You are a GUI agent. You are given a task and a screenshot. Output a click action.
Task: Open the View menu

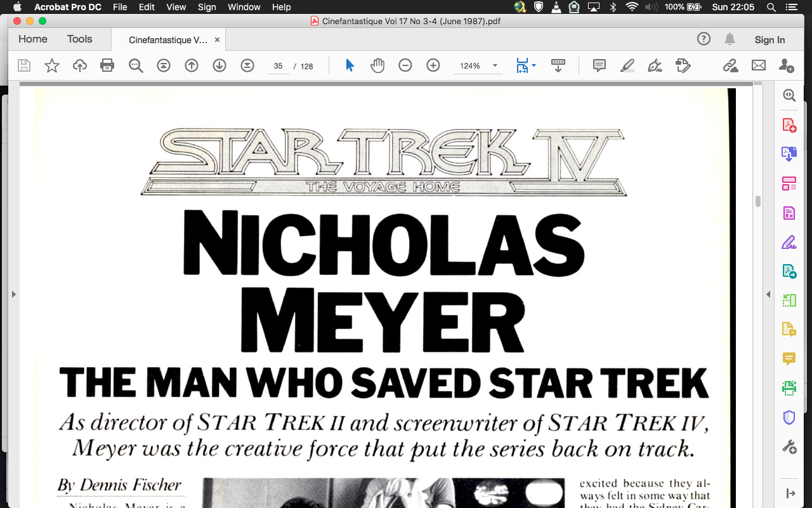point(176,7)
